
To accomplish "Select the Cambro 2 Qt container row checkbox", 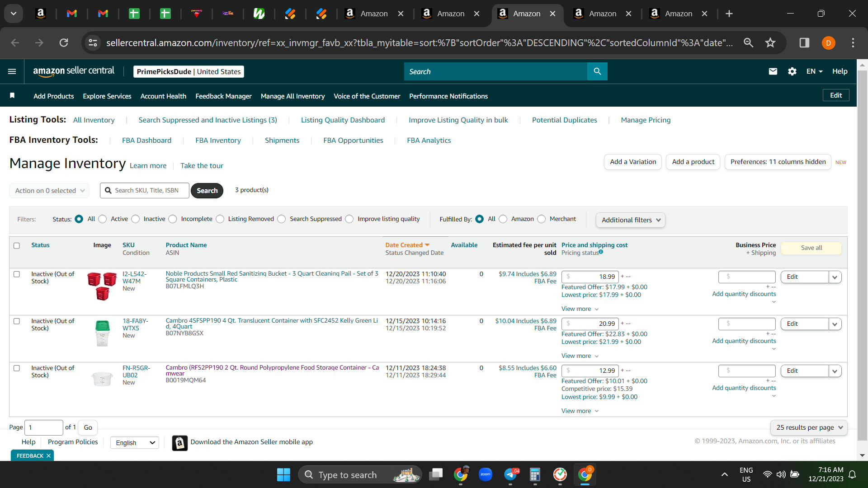I will 17,368.
